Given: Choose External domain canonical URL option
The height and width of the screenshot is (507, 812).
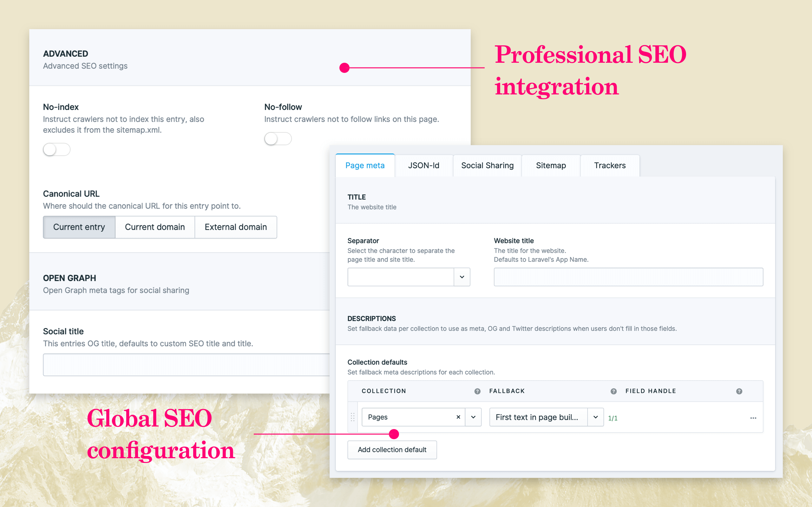Looking at the screenshot, I should click(x=236, y=227).
